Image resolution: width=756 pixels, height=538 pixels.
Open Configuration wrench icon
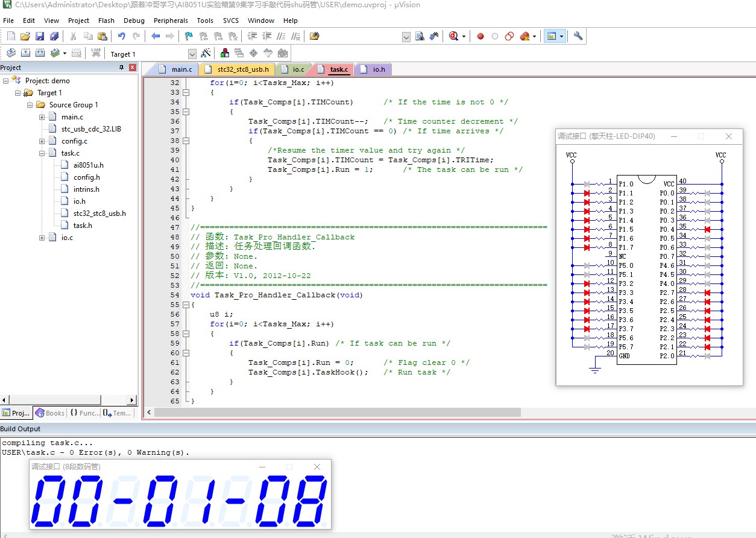(578, 36)
